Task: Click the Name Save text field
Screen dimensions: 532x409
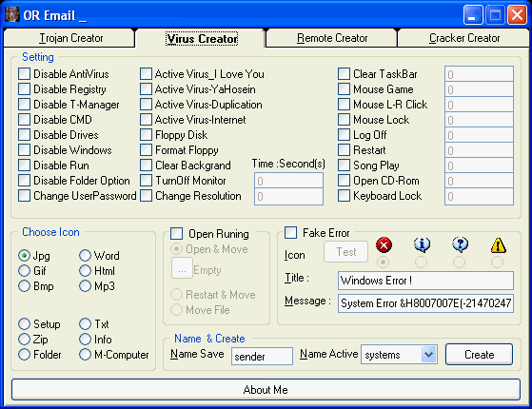Action: [x=262, y=356]
